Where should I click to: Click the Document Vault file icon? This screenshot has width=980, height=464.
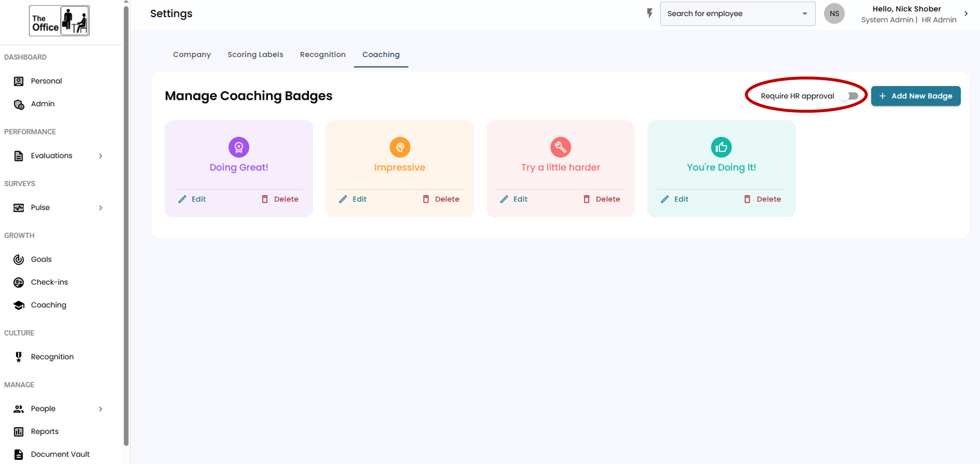(19, 454)
